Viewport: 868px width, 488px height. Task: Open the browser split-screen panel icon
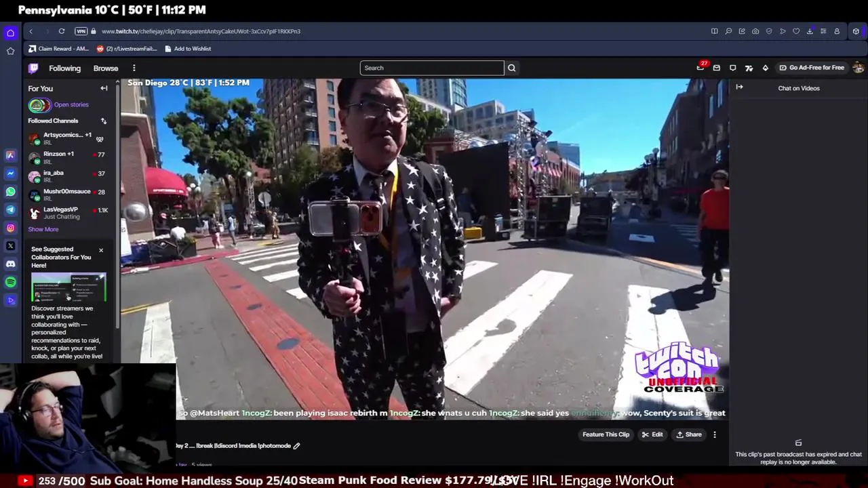pos(714,31)
